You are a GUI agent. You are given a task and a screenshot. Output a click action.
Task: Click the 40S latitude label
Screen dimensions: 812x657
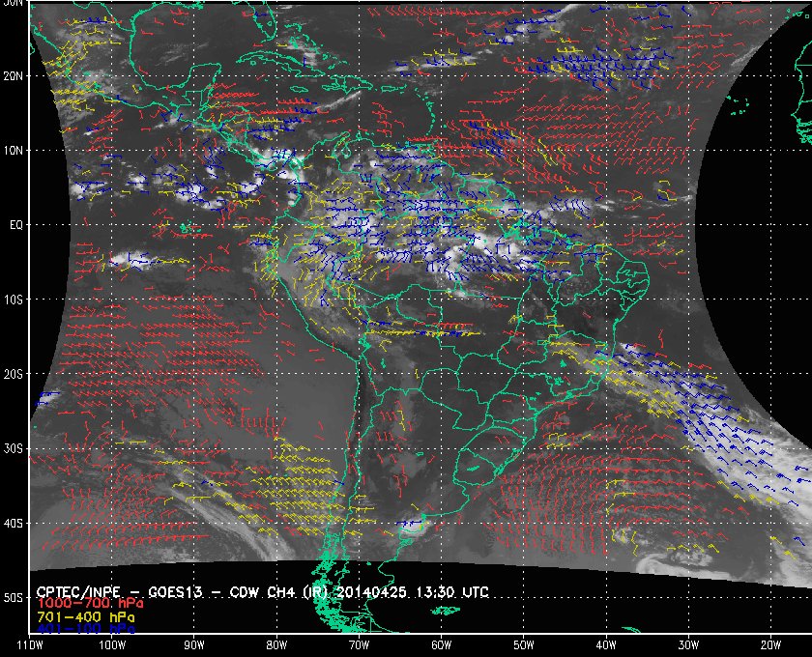coord(13,524)
